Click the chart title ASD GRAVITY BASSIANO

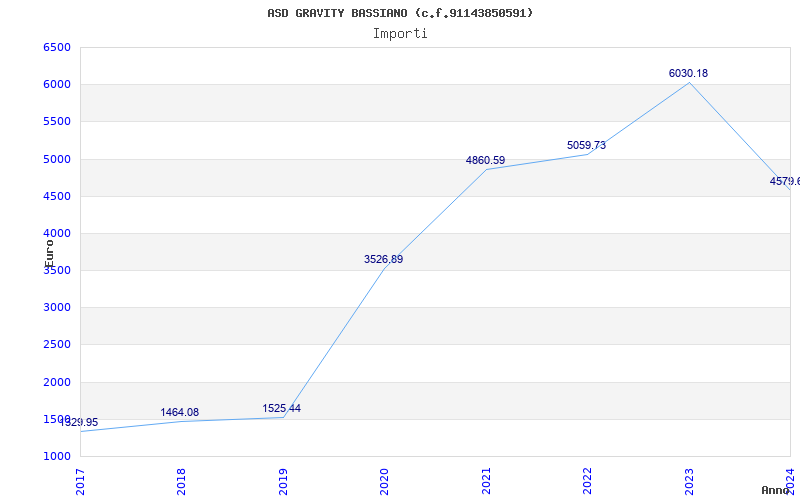[400, 13]
